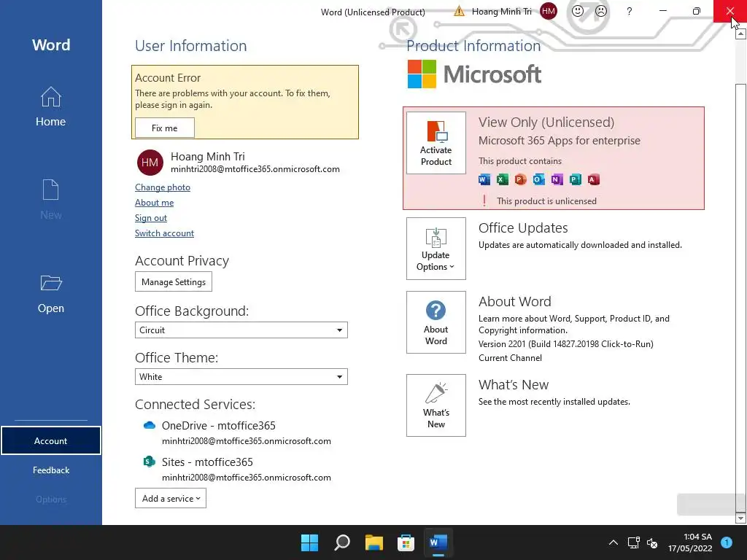Open Options in the sidebar
Viewport: 747px width, 560px height.
pyautogui.click(x=50, y=499)
